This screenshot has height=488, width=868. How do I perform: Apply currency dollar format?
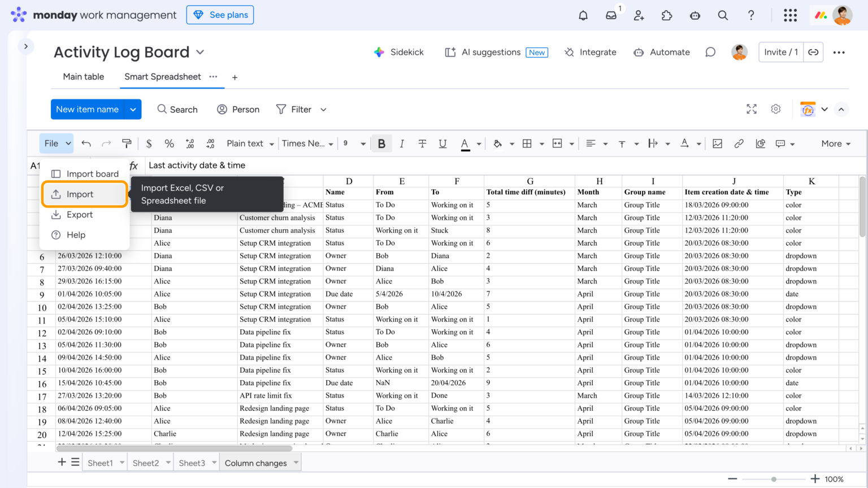[149, 143]
